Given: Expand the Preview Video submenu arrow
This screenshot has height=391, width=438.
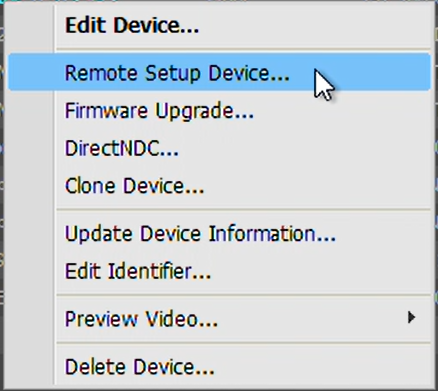Looking at the screenshot, I should 412,318.
